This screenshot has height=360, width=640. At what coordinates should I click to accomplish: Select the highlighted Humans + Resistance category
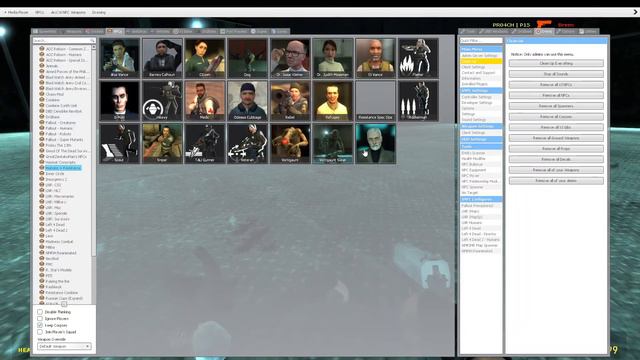click(x=63, y=168)
